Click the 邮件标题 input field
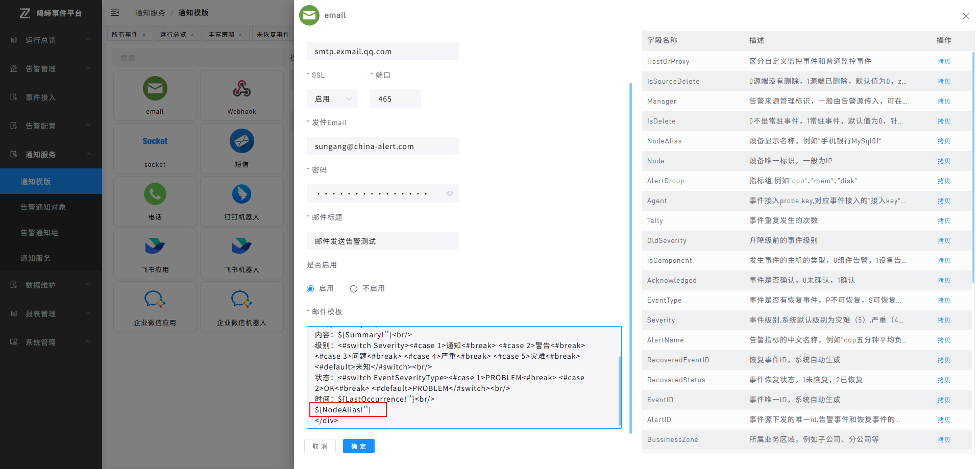Viewport: 980px width, 469px height. (x=383, y=240)
